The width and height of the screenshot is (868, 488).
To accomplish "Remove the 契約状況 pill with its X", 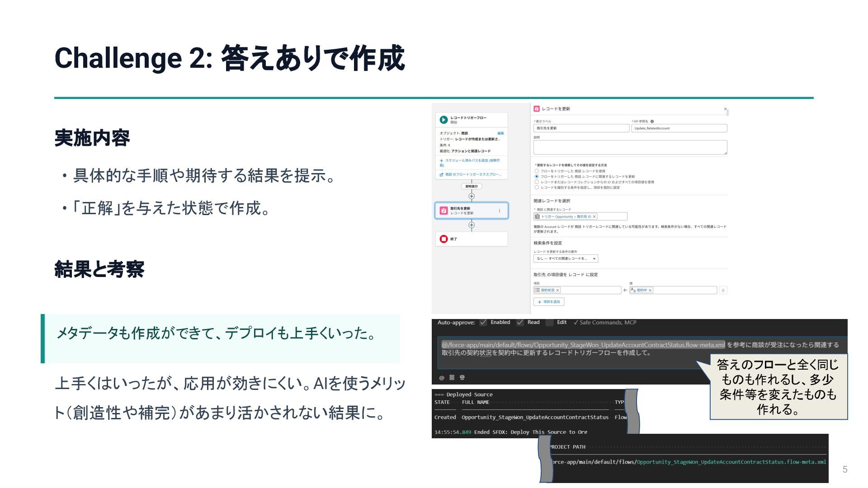I will click(557, 291).
